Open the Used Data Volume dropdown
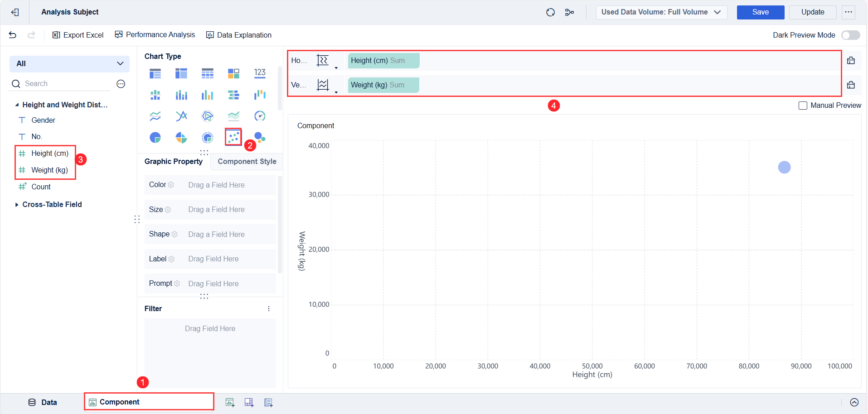The width and height of the screenshot is (868, 414). 661,12
